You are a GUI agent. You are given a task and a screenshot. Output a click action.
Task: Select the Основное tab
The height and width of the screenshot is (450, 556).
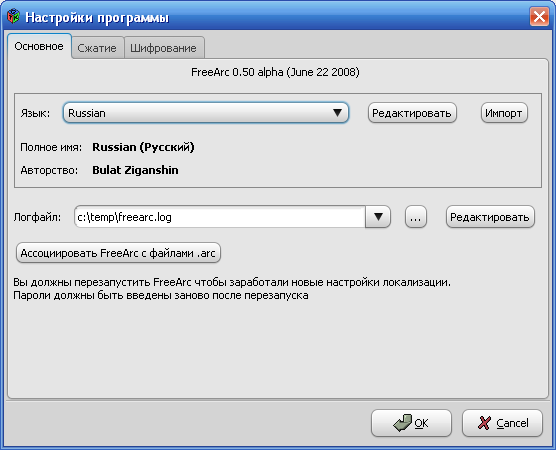coord(39,46)
